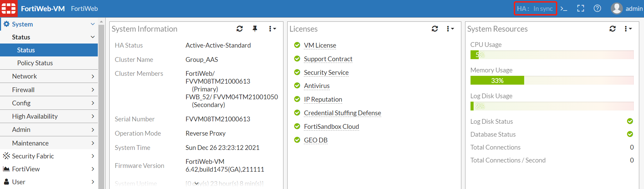
Task: Refresh the Licenses widget
Action: [x=435, y=29]
